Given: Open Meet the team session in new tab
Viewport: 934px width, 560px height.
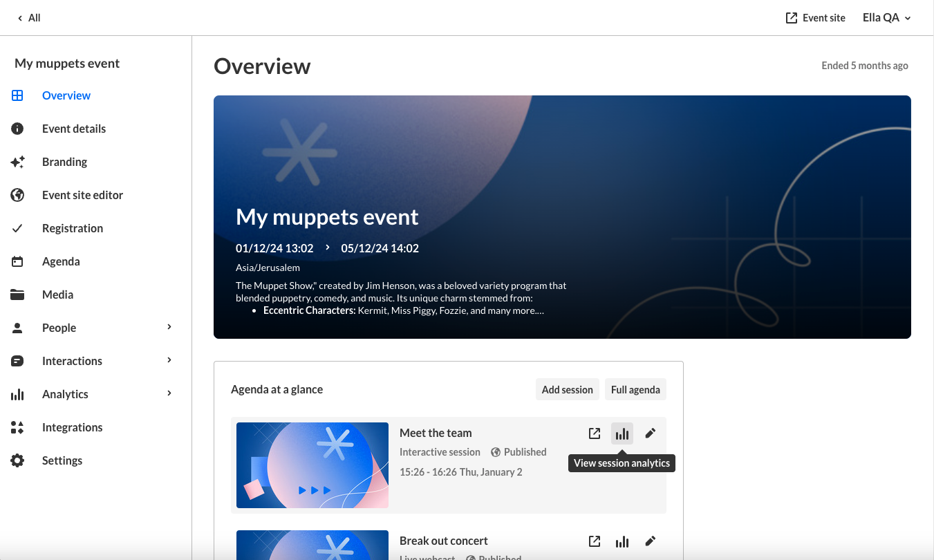Looking at the screenshot, I should coord(595,433).
